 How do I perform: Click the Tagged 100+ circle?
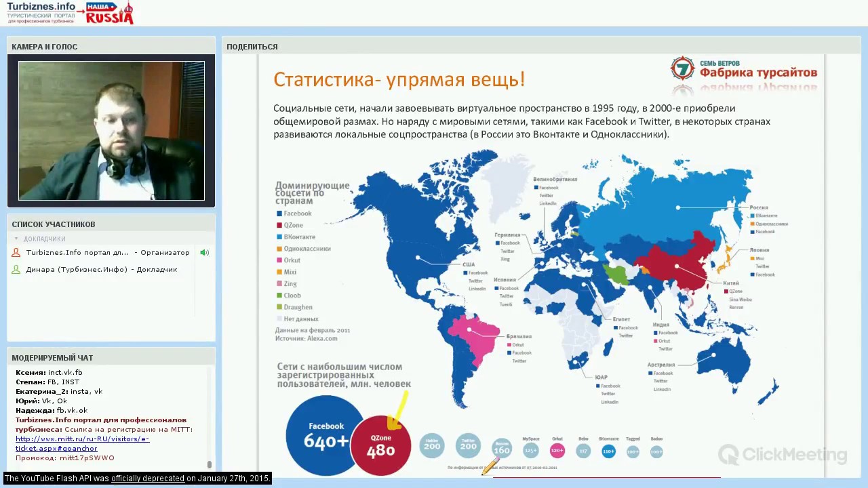coord(633,451)
